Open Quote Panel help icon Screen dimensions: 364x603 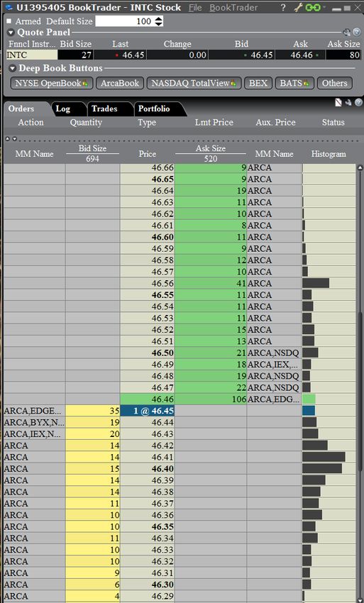click(357, 33)
